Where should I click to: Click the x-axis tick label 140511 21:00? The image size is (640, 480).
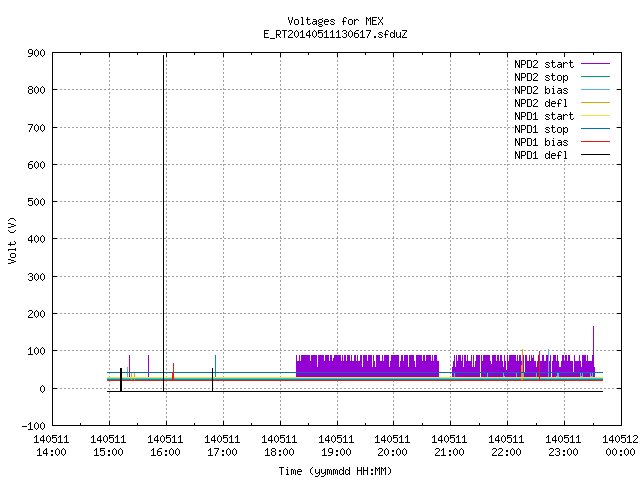(x=449, y=446)
